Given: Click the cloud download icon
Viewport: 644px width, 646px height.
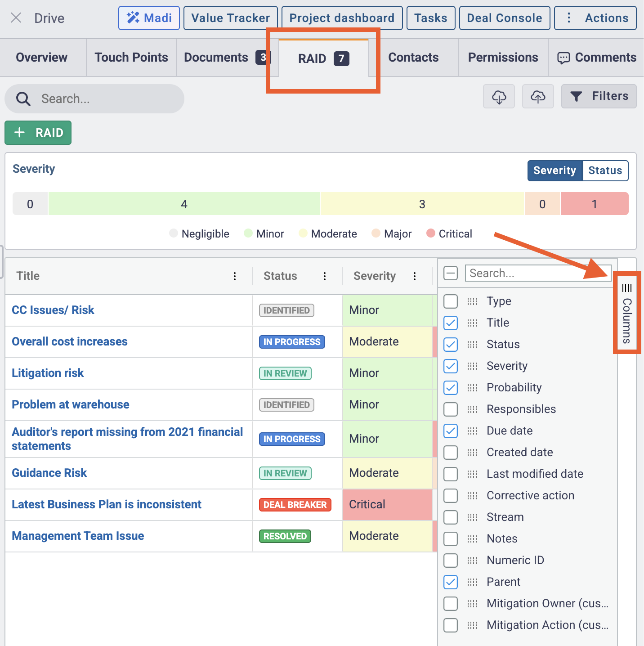Looking at the screenshot, I should [499, 96].
